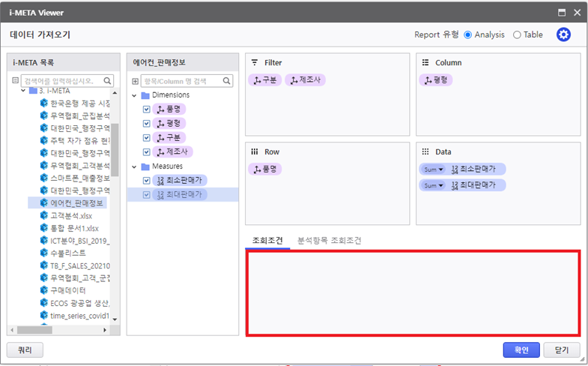Click the cube icon for 수불리스트

(x=43, y=253)
